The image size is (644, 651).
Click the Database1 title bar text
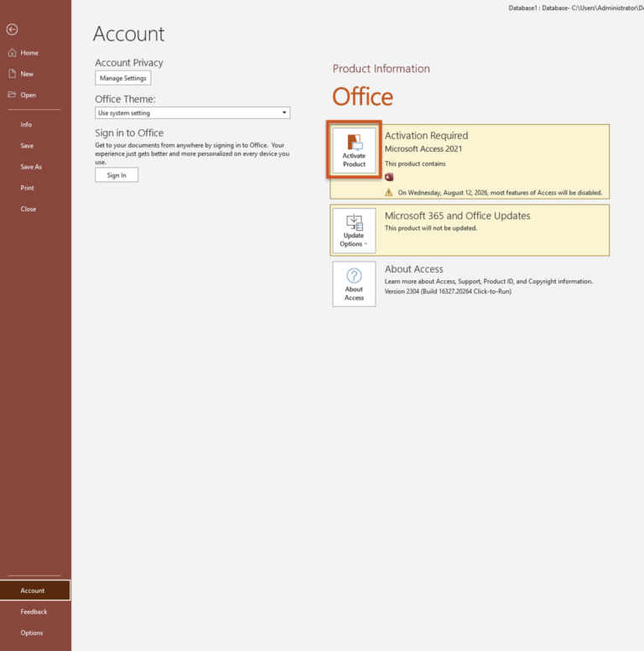click(576, 8)
